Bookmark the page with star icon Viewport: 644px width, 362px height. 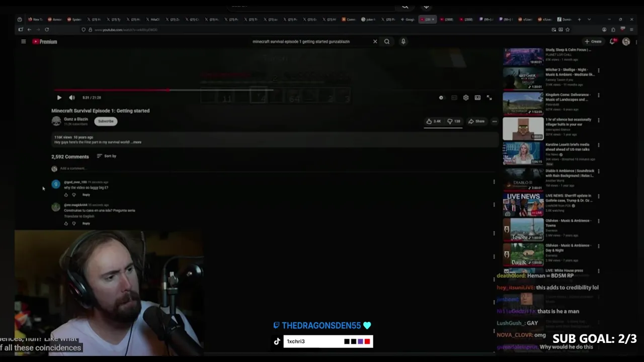point(568,30)
